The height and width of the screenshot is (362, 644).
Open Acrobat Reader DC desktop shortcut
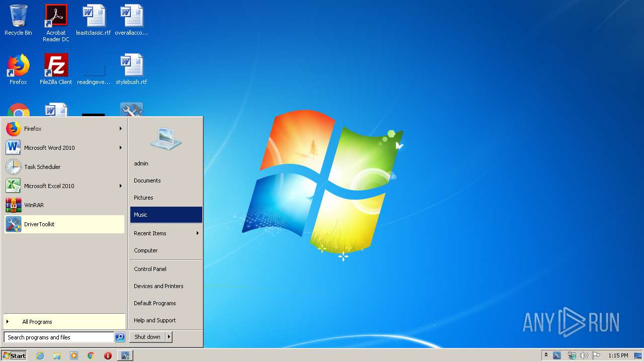[x=56, y=23]
